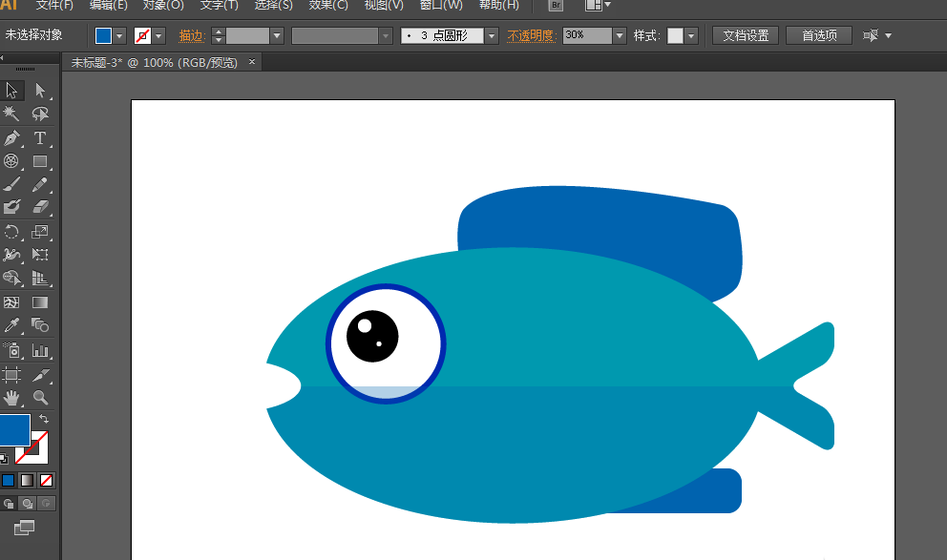Activate the Hand tool
This screenshot has height=560, width=947.
coord(11,397)
